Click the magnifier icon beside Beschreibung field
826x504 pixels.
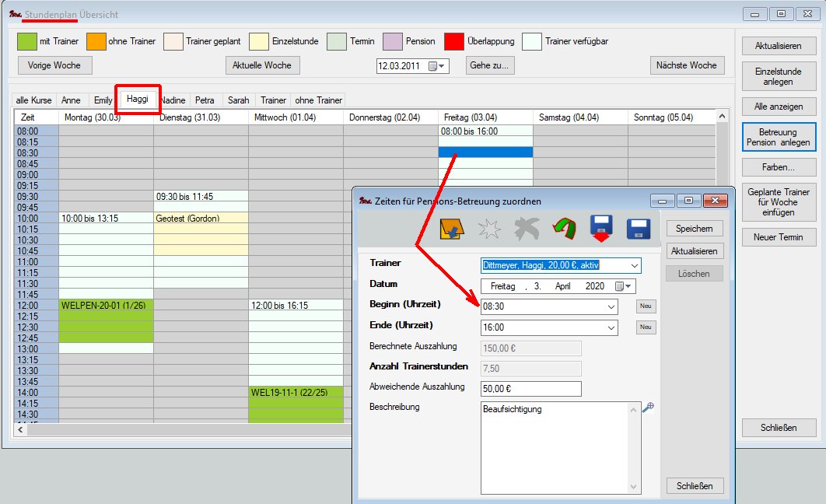[x=647, y=408]
